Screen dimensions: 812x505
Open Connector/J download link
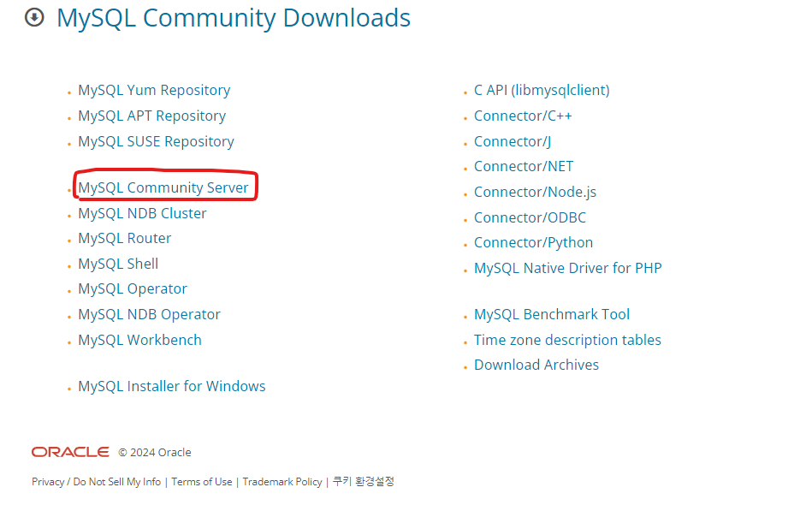[513, 141]
